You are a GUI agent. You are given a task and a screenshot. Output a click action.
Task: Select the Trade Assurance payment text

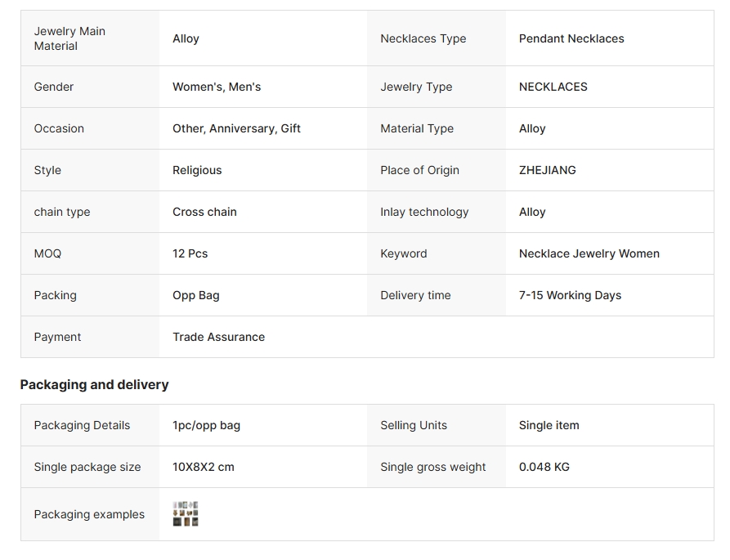pyautogui.click(x=218, y=337)
